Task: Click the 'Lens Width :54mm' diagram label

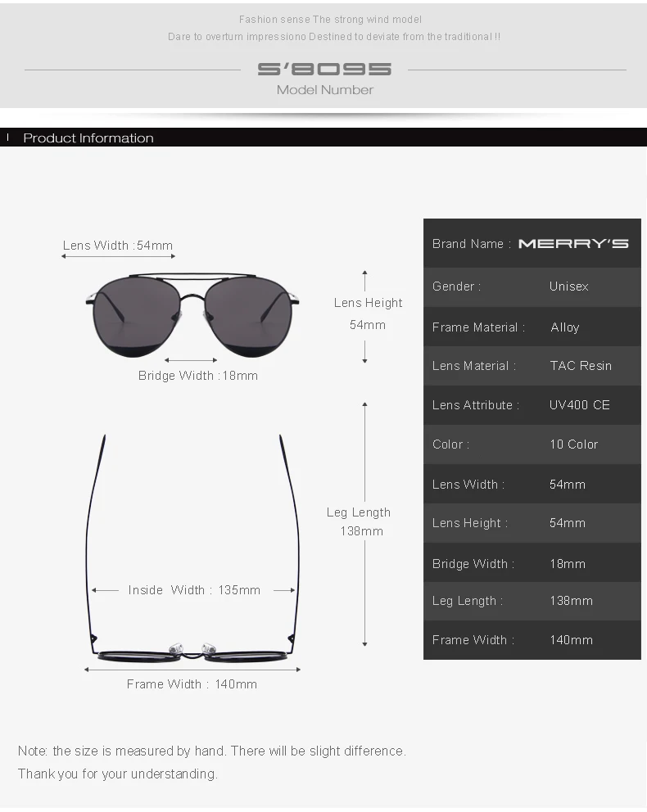Action: pos(118,246)
